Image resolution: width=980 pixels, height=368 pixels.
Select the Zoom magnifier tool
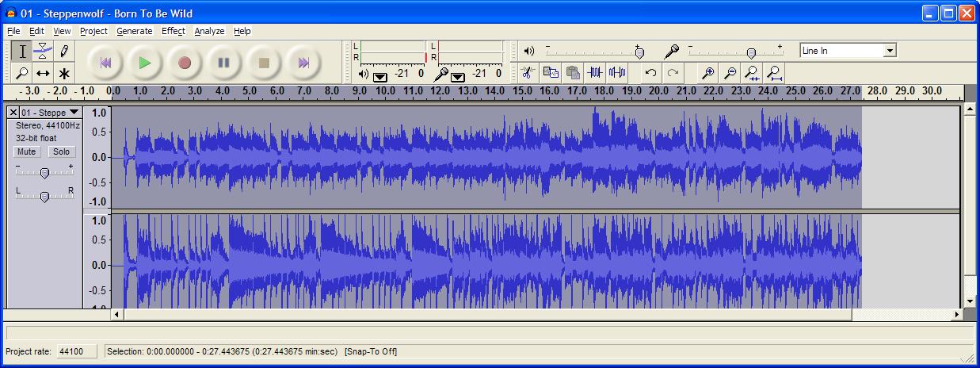click(x=23, y=72)
